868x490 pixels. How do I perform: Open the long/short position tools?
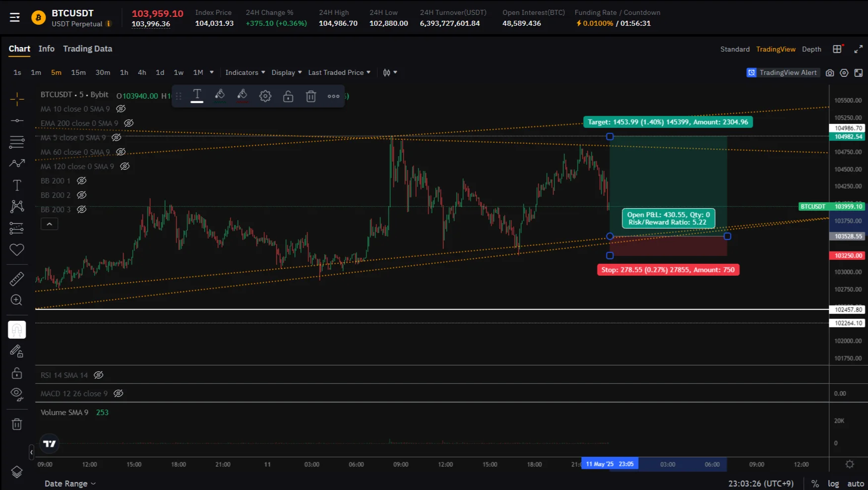coord(17,228)
